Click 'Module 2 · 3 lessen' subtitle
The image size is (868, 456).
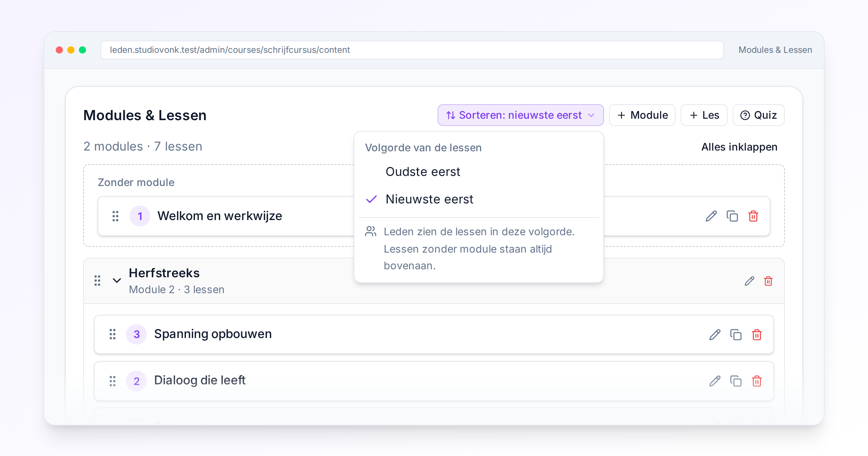click(176, 290)
